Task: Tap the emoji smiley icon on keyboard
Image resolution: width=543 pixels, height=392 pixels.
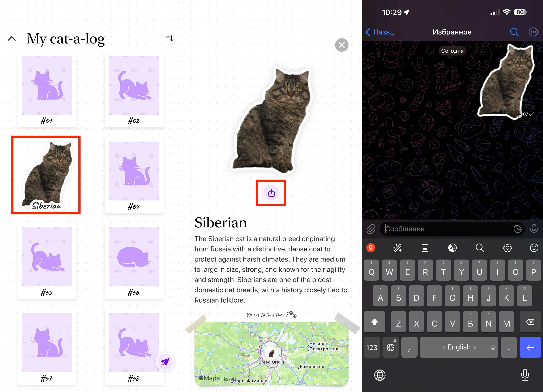Action: 534,248
